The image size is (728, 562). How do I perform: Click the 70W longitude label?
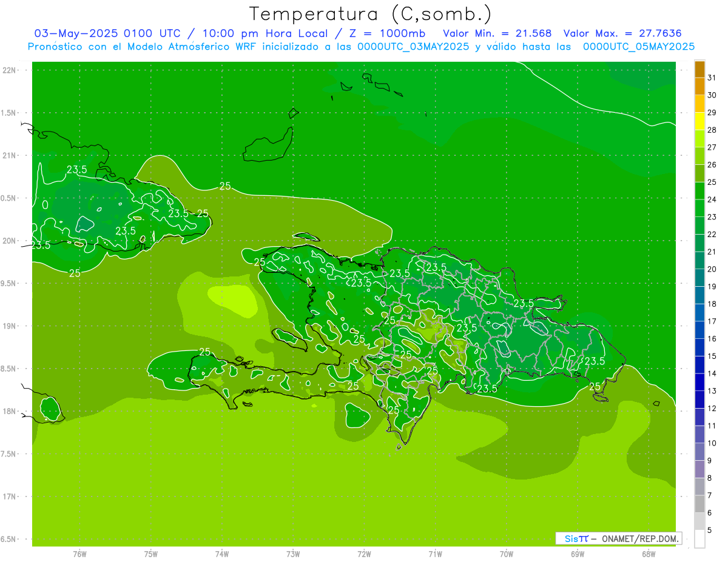[x=507, y=554]
